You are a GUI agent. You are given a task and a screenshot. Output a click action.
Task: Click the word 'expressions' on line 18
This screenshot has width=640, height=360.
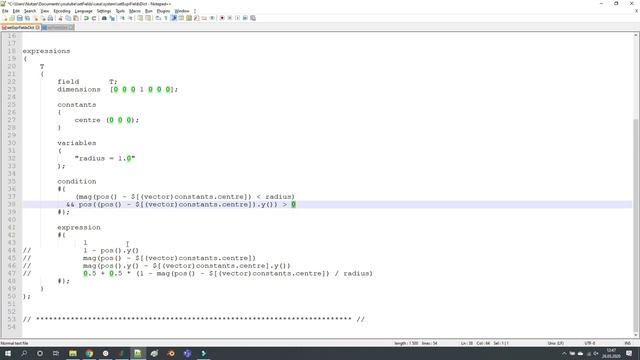46,51
